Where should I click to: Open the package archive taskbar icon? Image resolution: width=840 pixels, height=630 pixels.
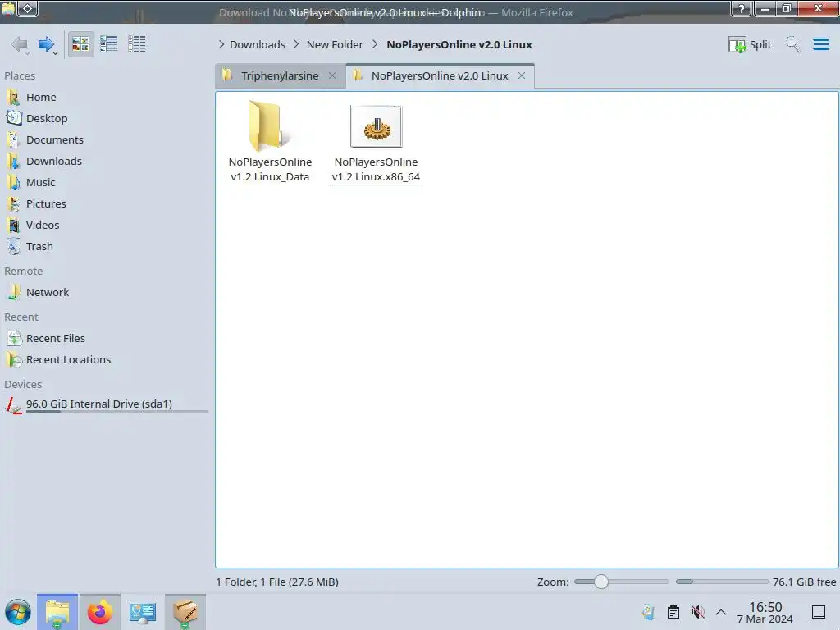click(x=185, y=612)
